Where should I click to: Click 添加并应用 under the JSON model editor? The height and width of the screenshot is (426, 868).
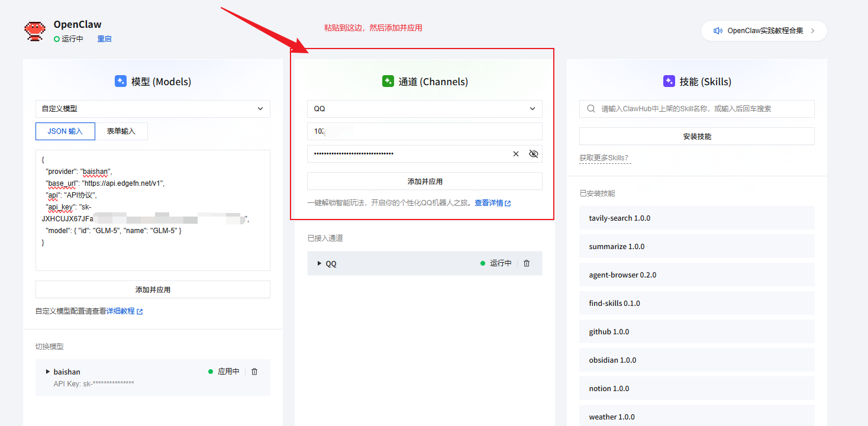pos(153,289)
